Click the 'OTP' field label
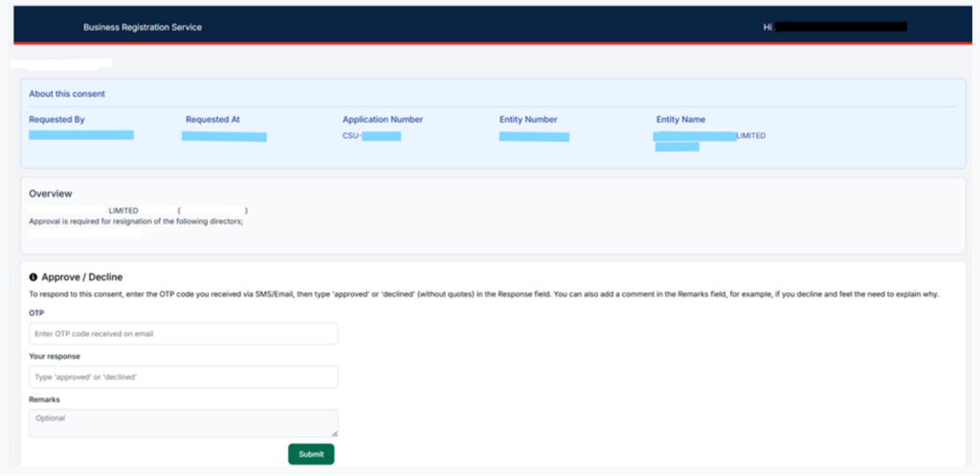980x476 pixels. click(x=36, y=313)
